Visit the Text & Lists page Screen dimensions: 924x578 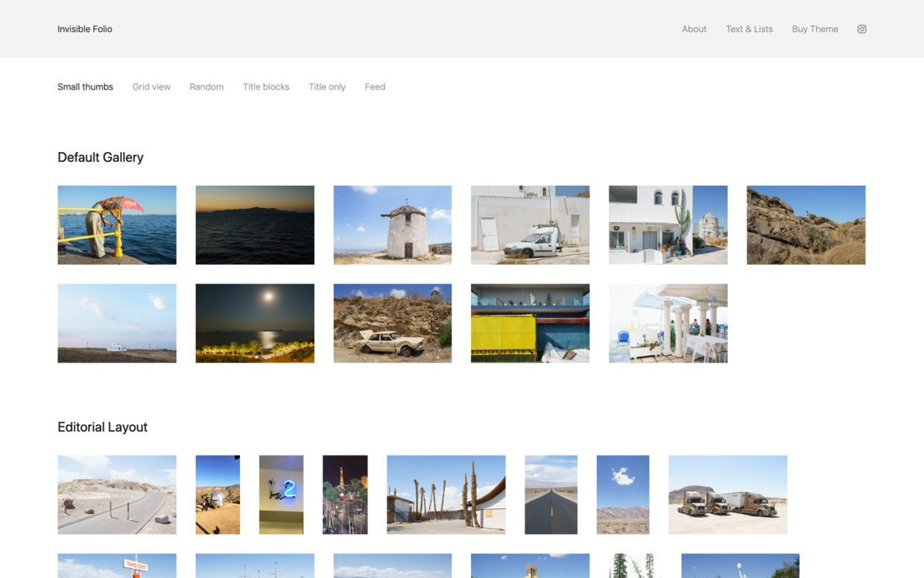click(749, 29)
